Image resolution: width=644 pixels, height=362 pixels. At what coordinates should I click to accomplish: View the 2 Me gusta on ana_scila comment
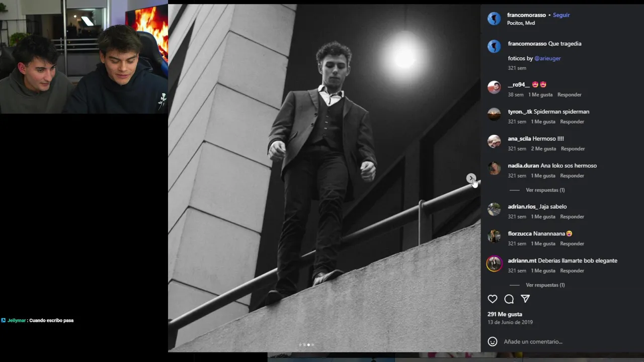[543, 149]
